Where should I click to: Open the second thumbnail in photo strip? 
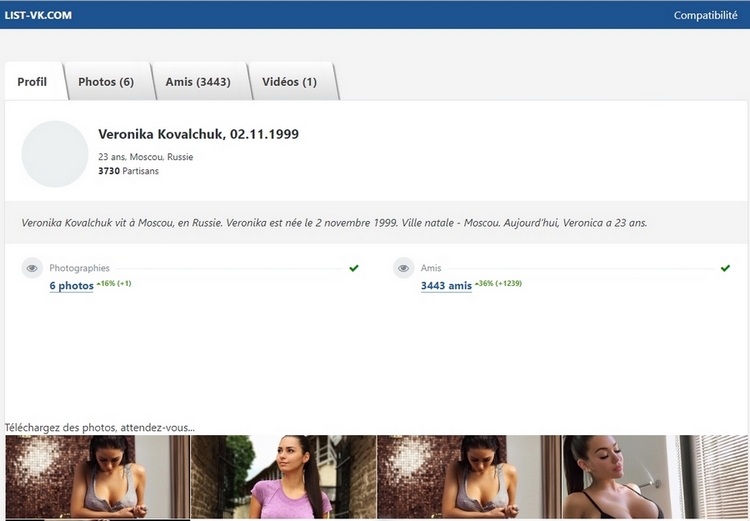[x=283, y=477]
